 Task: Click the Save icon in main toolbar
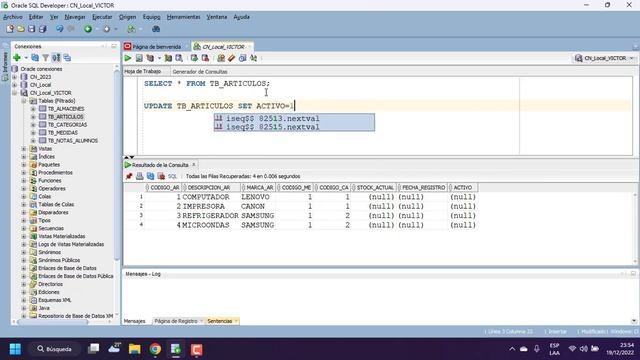[31, 29]
